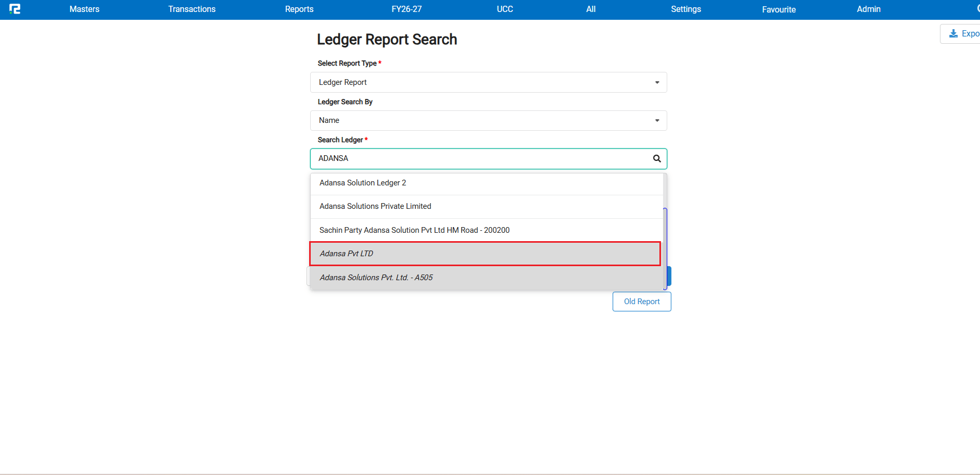
Task: Click the application logo in top left corner
Action: 15,9
